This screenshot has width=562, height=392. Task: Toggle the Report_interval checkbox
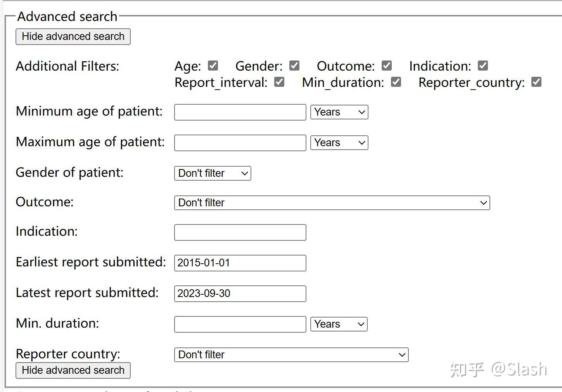pyautogui.click(x=279, y=82)
